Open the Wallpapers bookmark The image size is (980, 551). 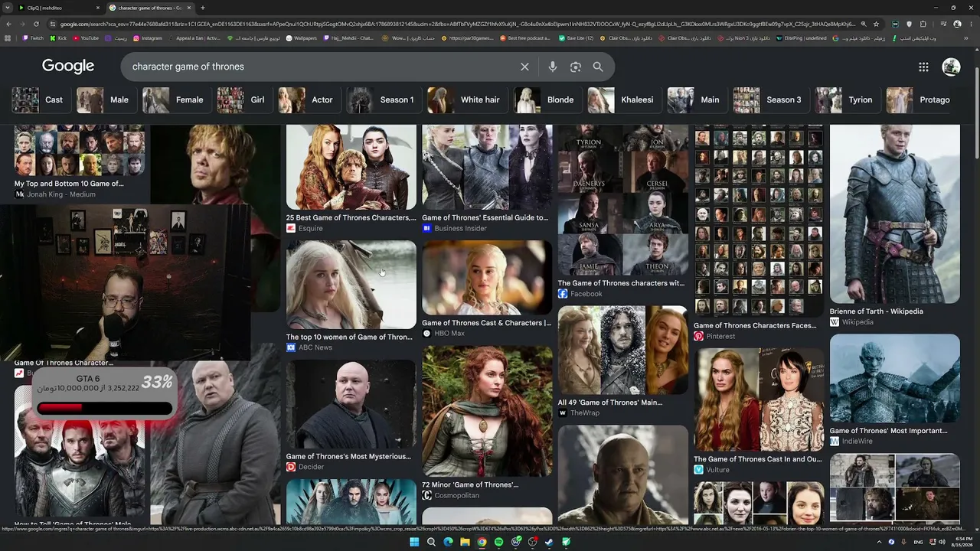click(x=301, y=37)
